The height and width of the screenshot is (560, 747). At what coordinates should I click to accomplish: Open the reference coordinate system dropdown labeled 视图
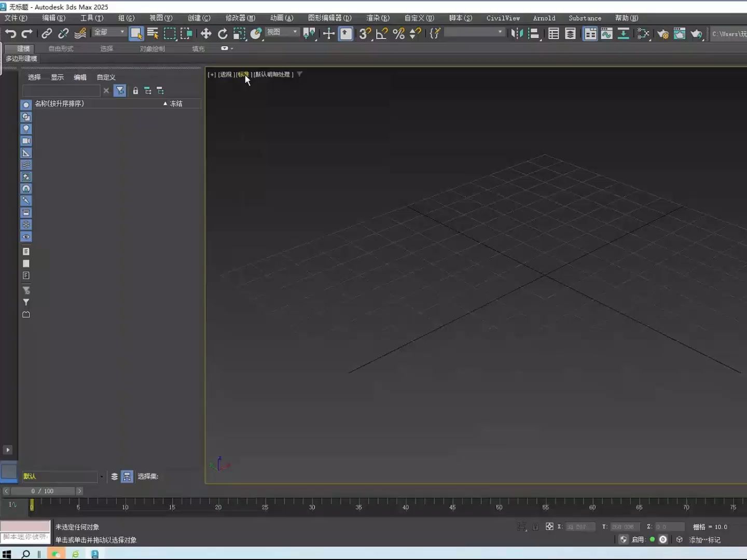(x=282, y=32)
